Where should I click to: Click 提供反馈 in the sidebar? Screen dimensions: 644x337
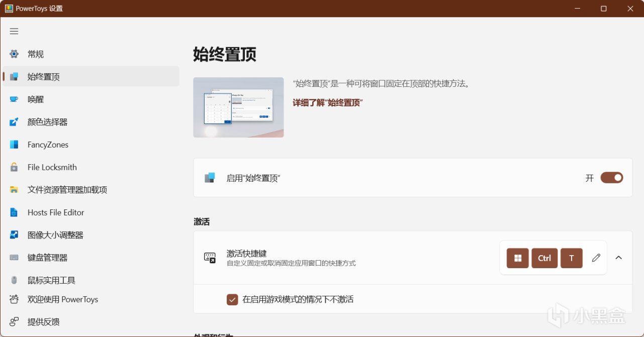91,322
